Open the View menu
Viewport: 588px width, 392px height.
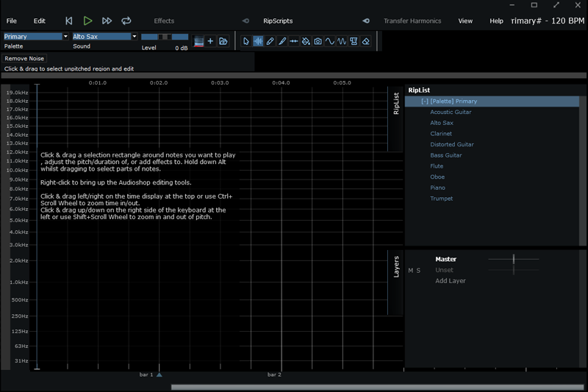[x=465, y=21]
